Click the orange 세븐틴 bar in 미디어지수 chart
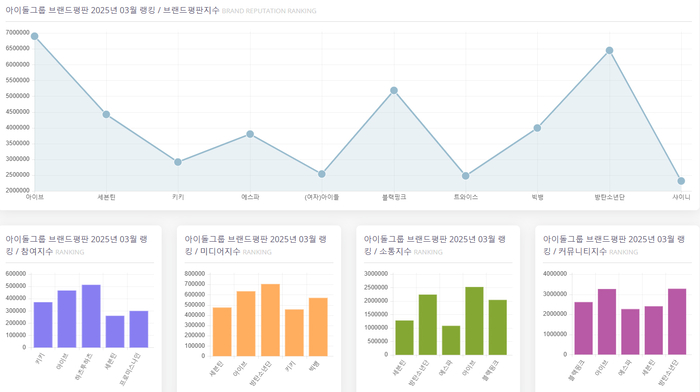The height and width of the screenshot is (392, 700). point(222,332)
